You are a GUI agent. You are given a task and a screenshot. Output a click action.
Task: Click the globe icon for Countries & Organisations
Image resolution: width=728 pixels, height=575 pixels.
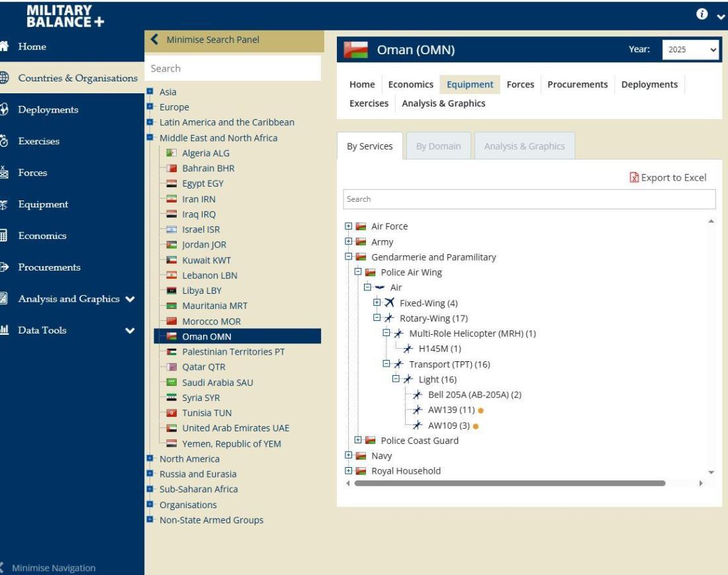click(x=4, y=77)
